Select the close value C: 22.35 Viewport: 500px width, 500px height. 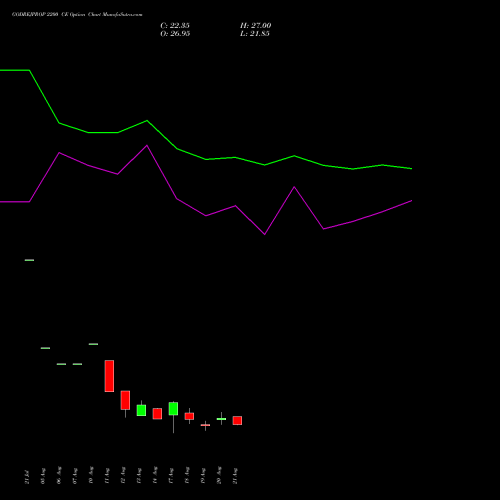(175, 26)
